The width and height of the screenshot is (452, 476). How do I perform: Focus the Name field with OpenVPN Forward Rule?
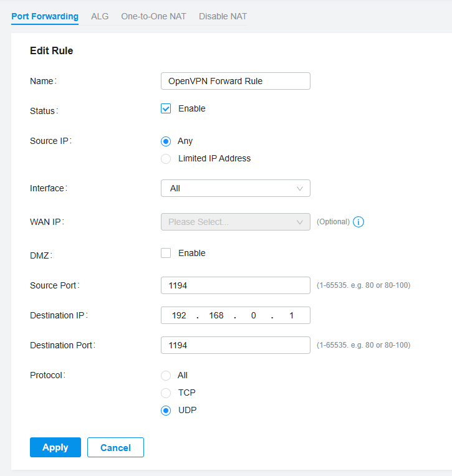(236, 81)
